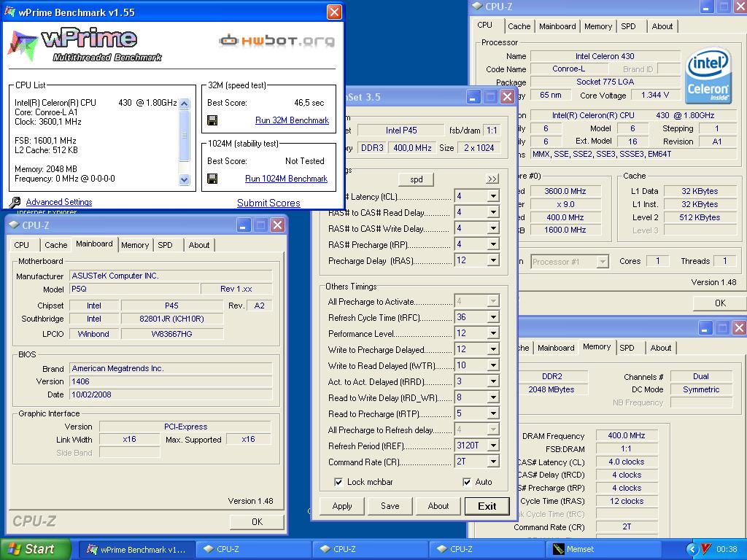Click the Level 2 cache value 512 KBytes
Image resolution: width=747 pixels, height=560 pixels.
(x=700, y=217)
